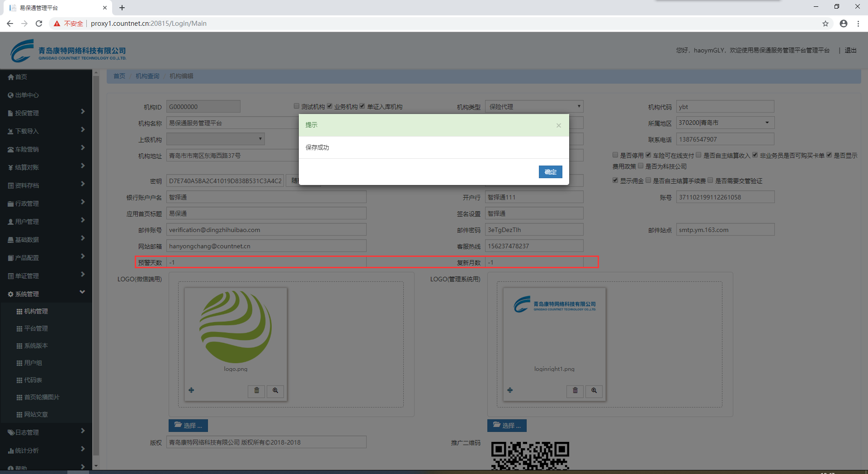Click the 退出 logout link
Image resolution: width=868 pixels, height=474 pixels.
coord(851,51)
